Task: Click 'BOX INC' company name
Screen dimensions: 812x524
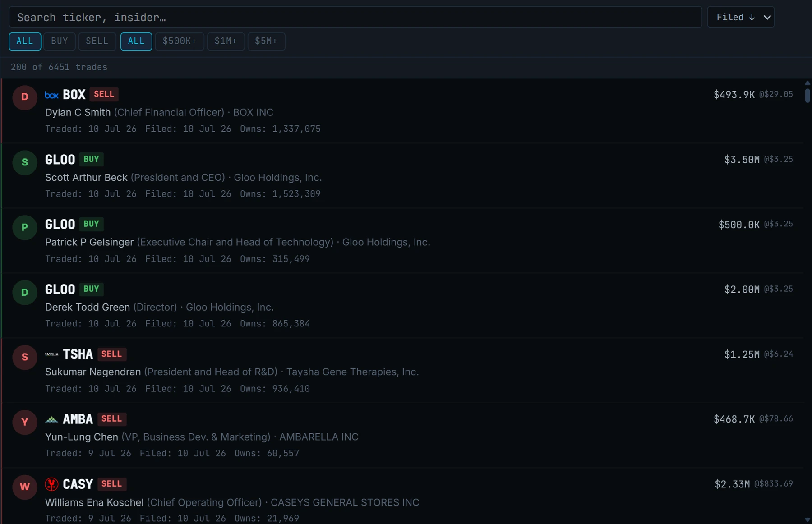Action: (253, 112)
